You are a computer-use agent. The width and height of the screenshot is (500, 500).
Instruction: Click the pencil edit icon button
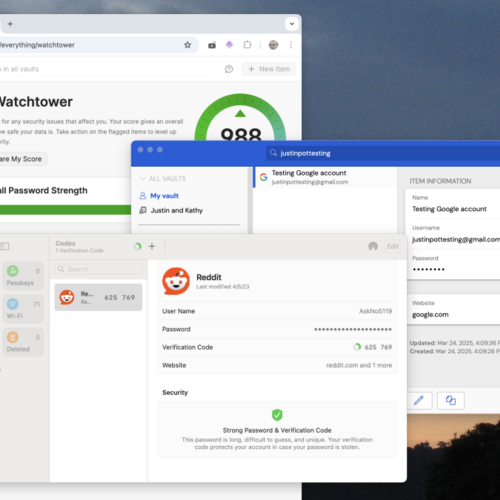[x=419, y=400]
